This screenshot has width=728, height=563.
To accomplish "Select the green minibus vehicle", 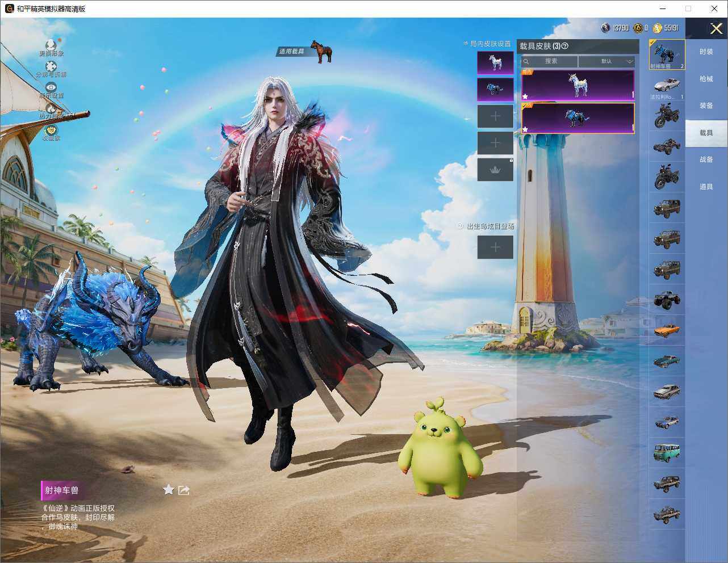I will 667,452.
